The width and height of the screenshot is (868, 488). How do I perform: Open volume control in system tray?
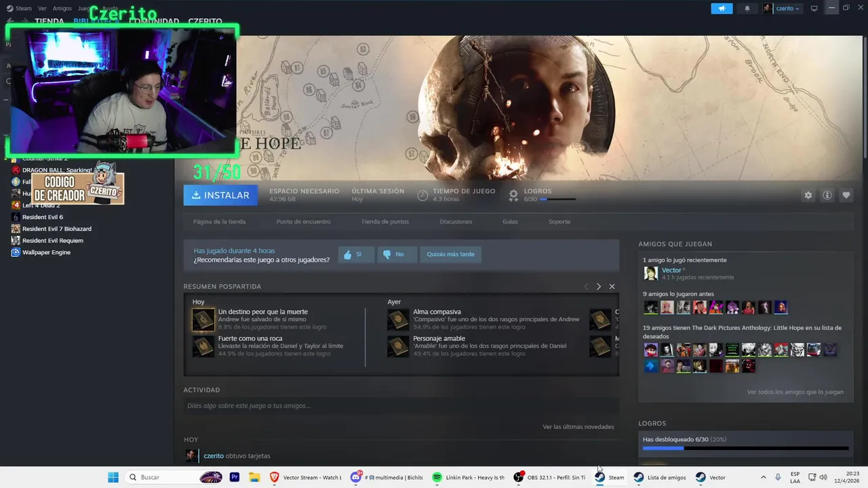point(823,477)
